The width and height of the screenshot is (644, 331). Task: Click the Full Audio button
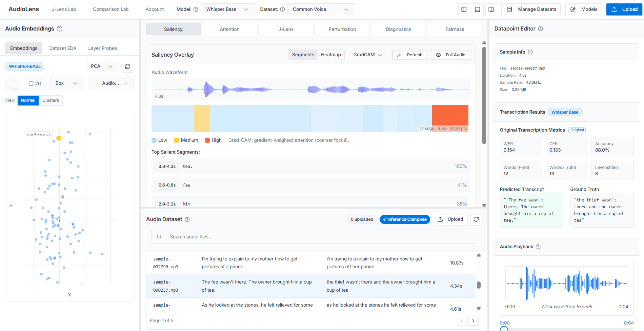pyautogui.click(x=450, y=55)
